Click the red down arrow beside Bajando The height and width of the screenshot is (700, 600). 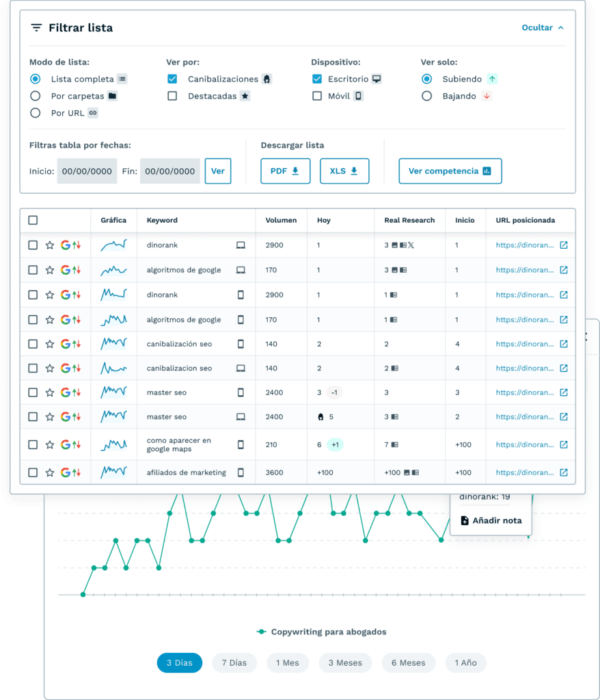point(487,96)
